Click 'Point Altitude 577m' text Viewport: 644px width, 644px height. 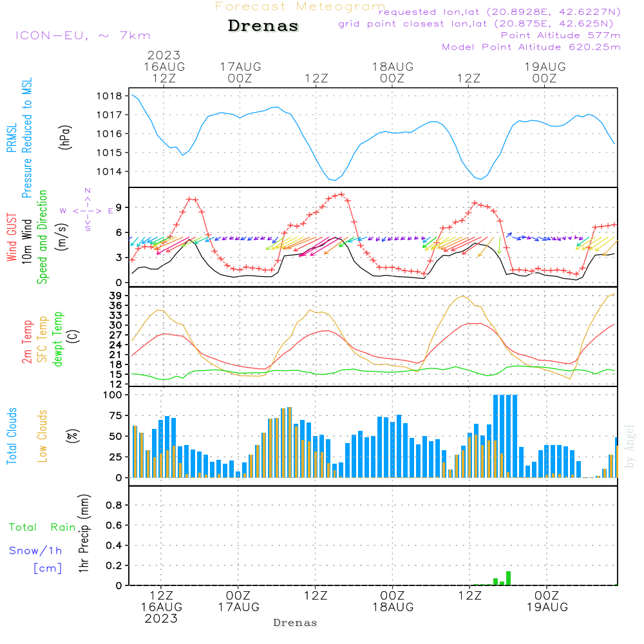coord(560,35)
